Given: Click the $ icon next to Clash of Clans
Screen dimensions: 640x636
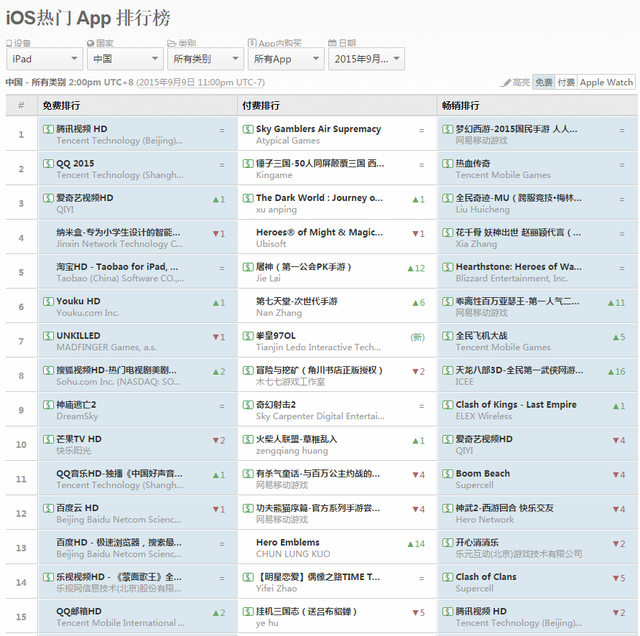Looking at the screenshot, I should (448, 577).
